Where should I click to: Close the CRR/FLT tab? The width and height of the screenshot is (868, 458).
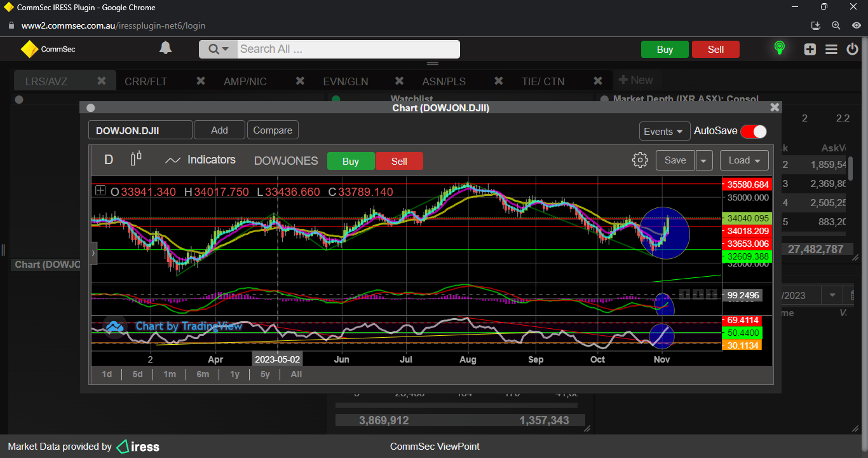click(x=201, y=81)
